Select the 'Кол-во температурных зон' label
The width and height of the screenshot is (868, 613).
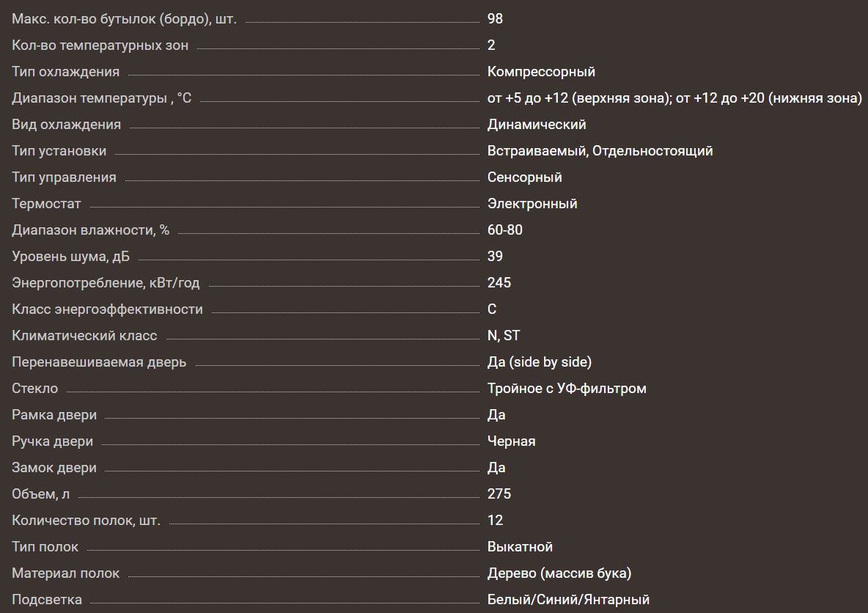tap(100, 45)
